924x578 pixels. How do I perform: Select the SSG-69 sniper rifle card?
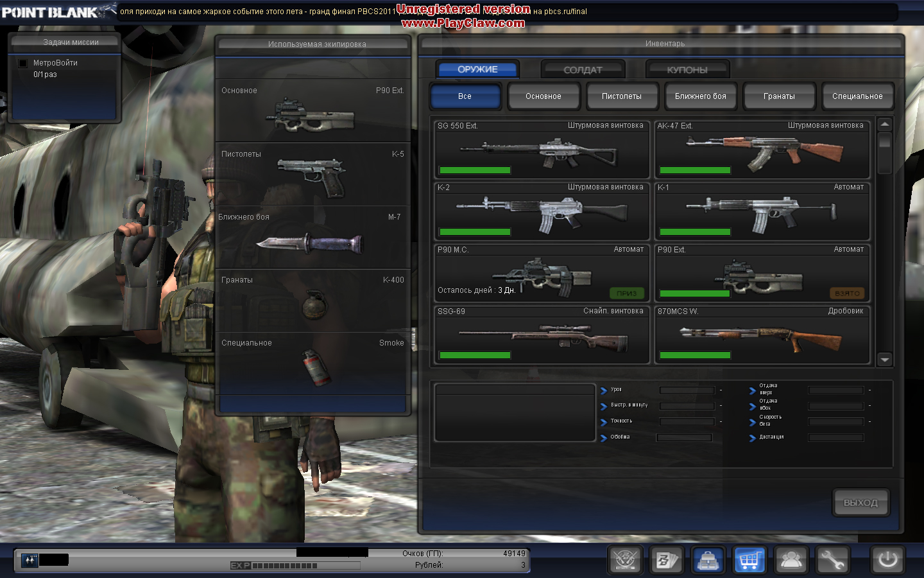pos(542,335)
